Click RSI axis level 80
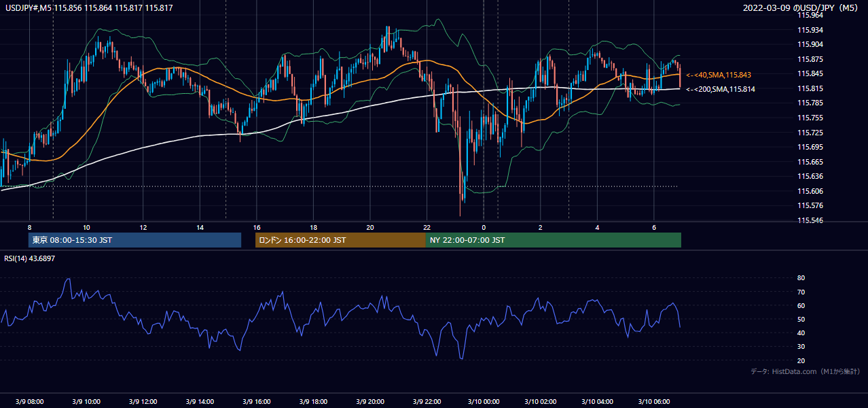This screenshot has height=408, width=868. pos(801,278)
